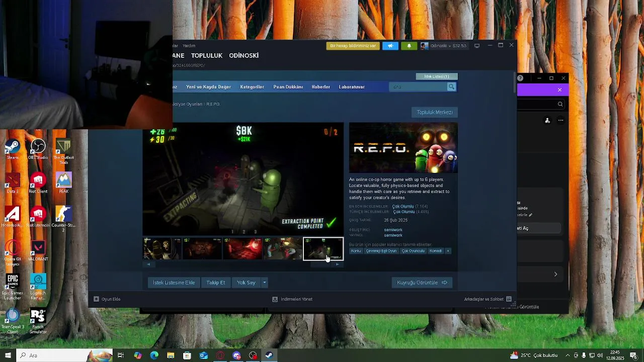
Task: Open Epic Games Launcher desktop icon
Action: point(13,287)
